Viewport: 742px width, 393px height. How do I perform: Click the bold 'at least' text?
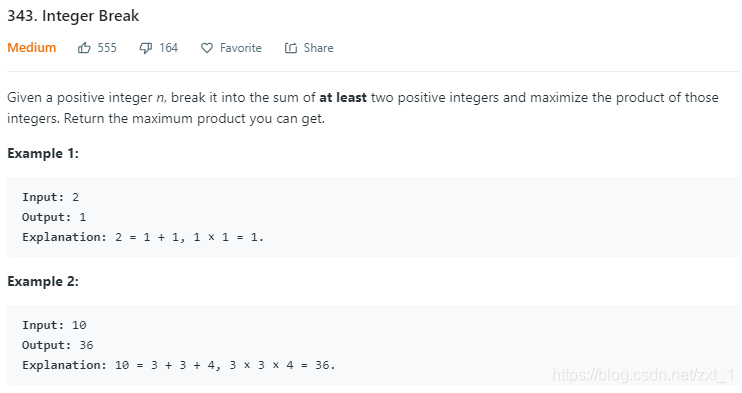coord(343,98)
